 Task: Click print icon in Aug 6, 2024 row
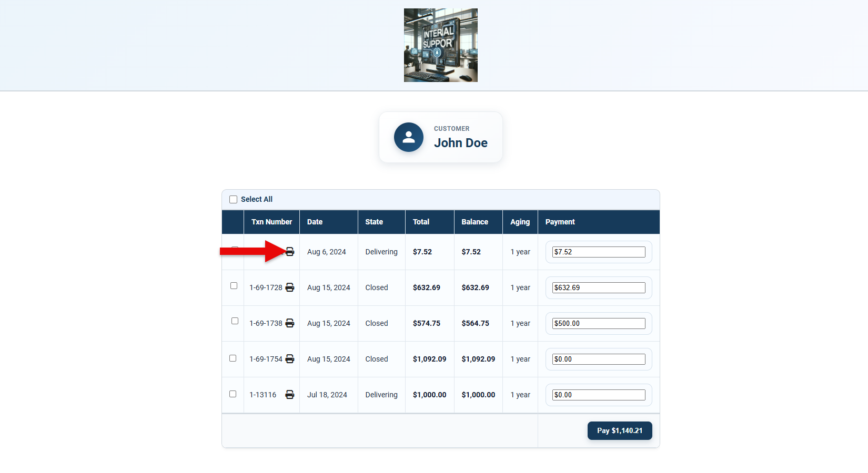point(290,252)
